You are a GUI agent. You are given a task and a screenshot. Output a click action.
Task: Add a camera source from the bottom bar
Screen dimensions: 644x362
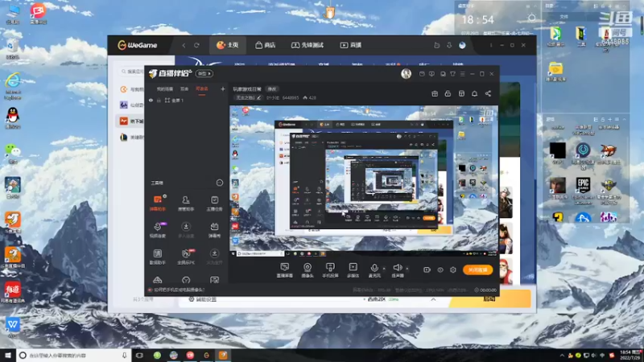(308, 270)
